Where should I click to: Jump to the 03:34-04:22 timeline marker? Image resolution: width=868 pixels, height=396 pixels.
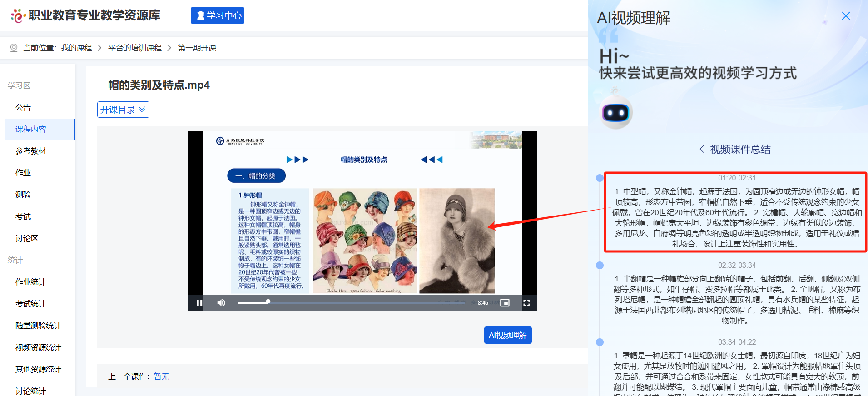600,342
